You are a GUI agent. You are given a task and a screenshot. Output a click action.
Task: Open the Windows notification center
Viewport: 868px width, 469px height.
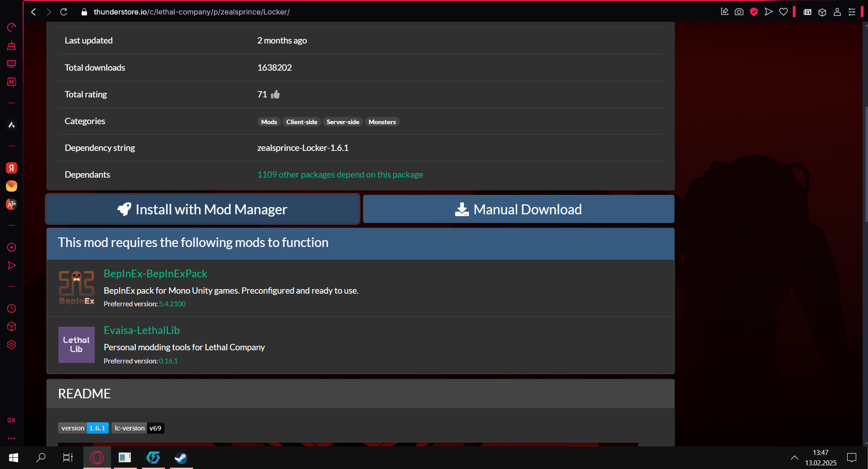852,458
